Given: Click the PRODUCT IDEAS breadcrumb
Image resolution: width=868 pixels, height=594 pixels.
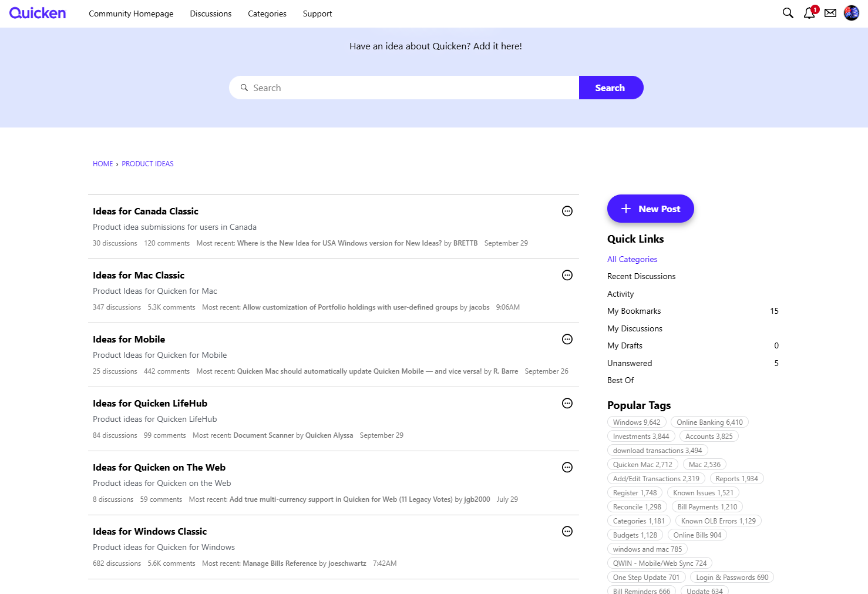Looking at the screenshot, I should pyautogui.click(x=147, y=164).
